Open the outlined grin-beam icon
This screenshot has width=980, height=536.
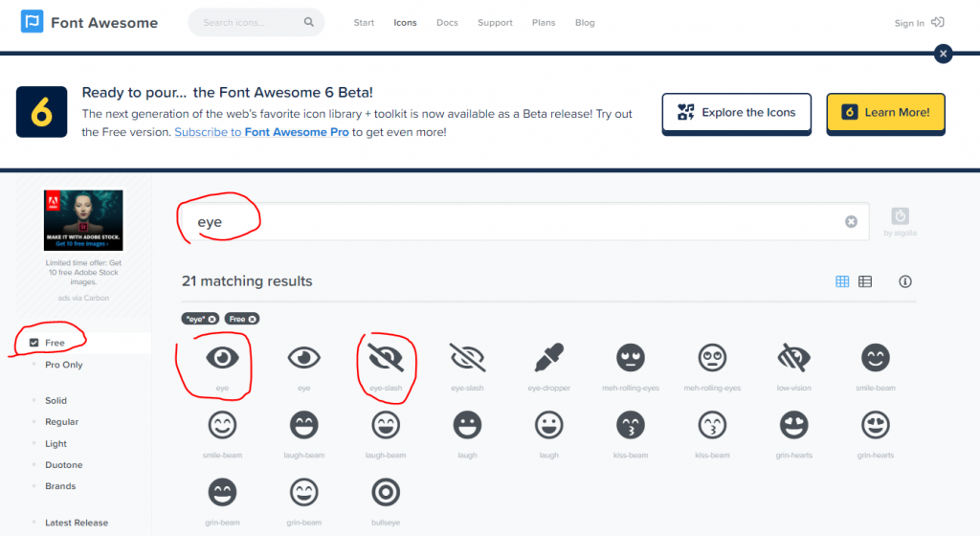pyautogui.click(x=303, y=492)
